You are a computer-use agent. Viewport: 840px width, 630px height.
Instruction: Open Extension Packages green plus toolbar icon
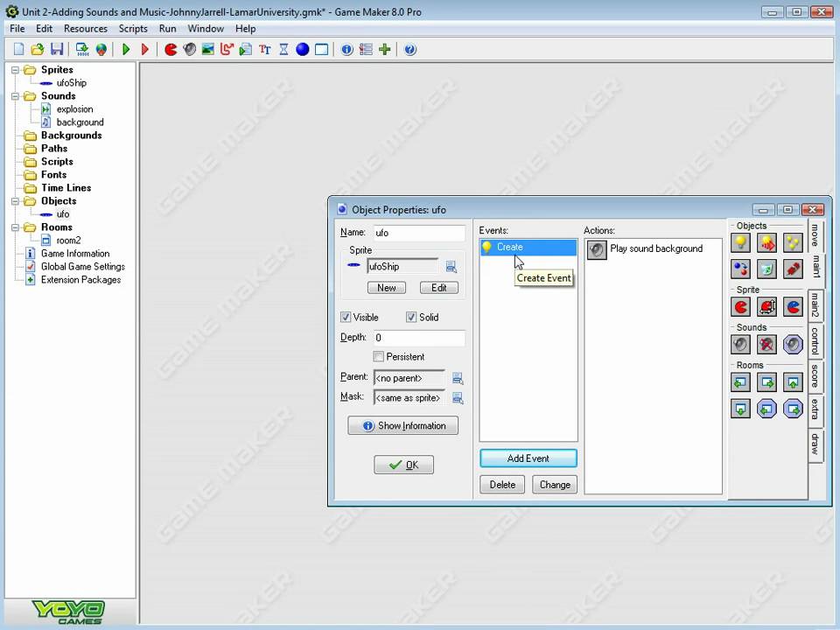coord(385,50)
